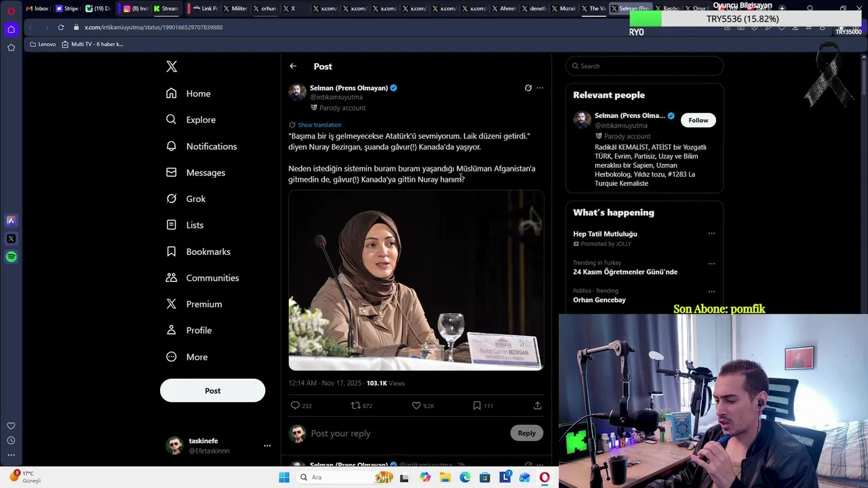Click the reply comment icon showing 232
868x488 pixels.
click(x=296, y=405)
